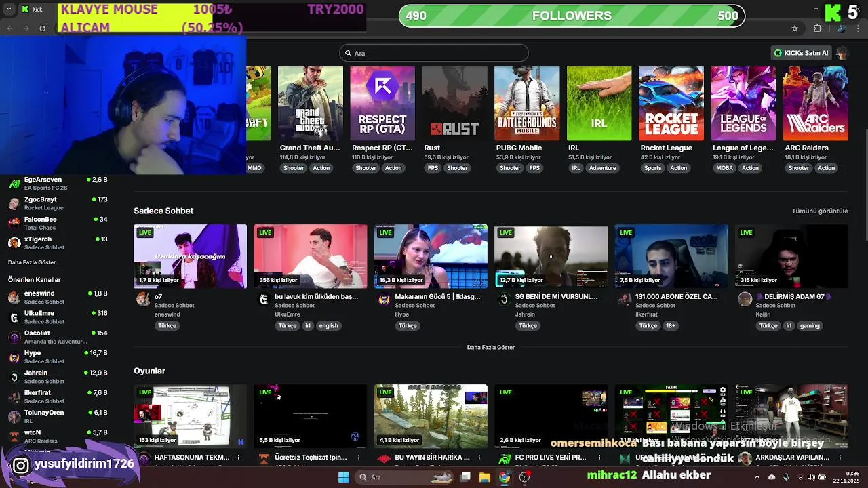
Task: Open the Makaranın Gücü 5 stream thumbnail
Action: click(x=431, y=256)
